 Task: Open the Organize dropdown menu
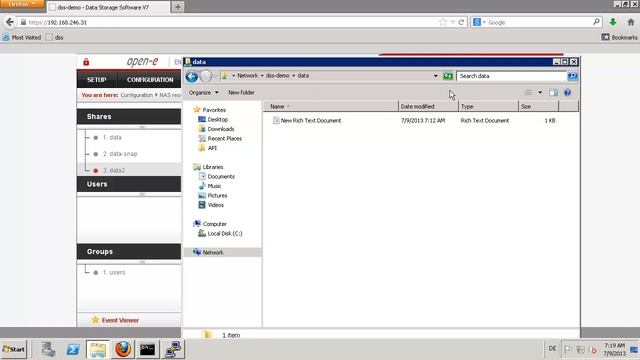pyautogui.click(x=203, y=93)
